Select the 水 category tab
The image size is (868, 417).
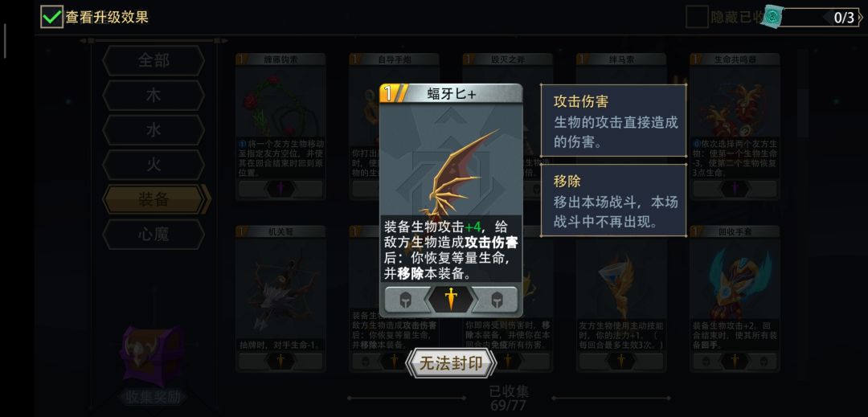click(154, 130)
